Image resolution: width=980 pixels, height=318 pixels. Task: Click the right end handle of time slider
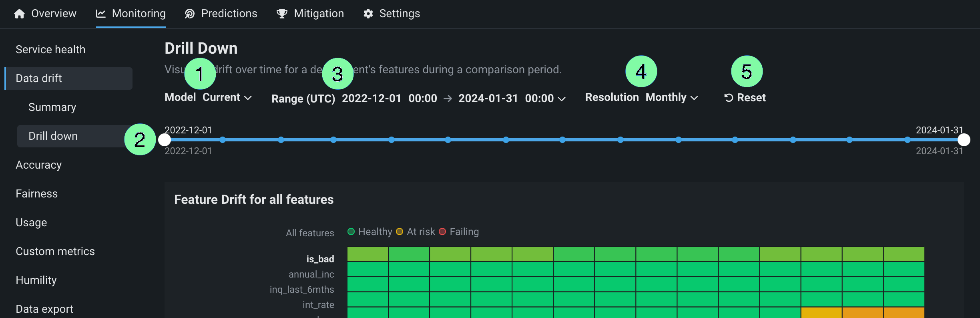pos(964,140)
